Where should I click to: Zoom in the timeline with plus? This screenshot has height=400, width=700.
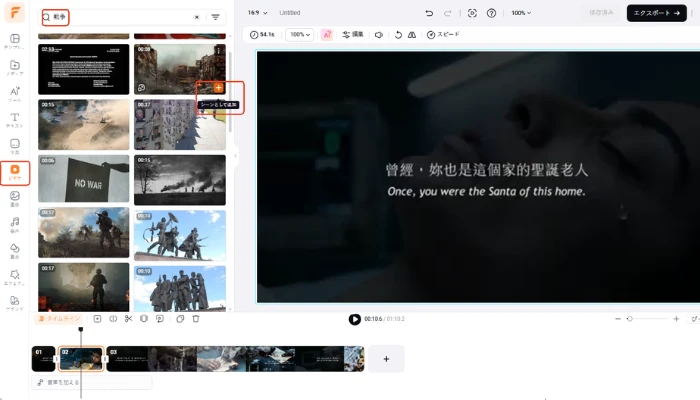[x=676, y=319]
